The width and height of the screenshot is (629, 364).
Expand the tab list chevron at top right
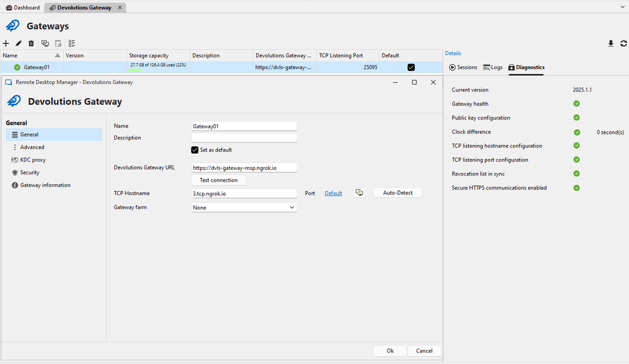click(623, 7)
